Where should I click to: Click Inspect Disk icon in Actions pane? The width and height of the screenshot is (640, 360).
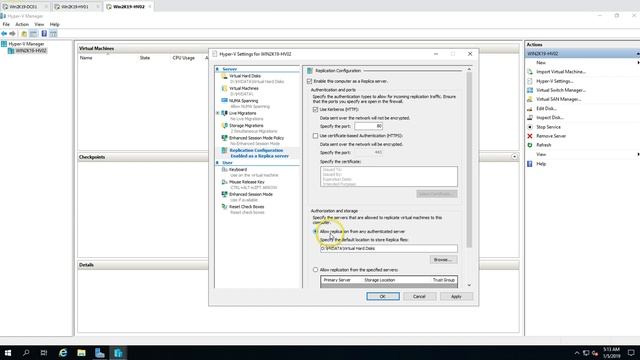[x=530, y=118]
